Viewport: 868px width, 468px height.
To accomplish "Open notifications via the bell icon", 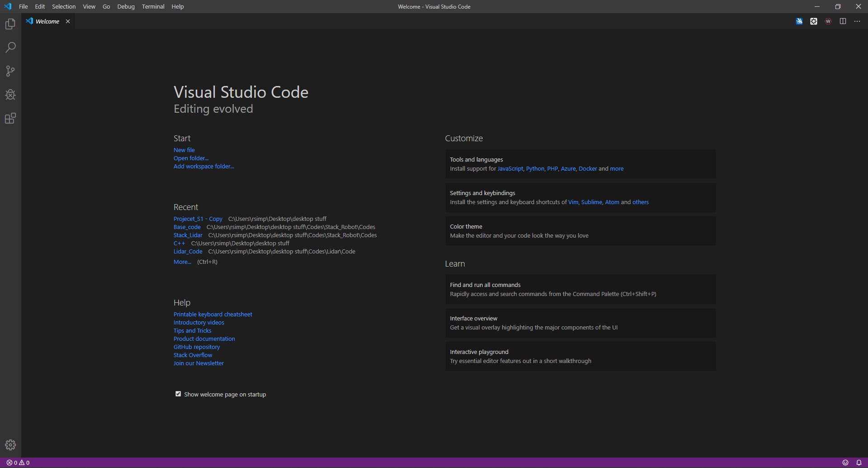I will 859,463.
